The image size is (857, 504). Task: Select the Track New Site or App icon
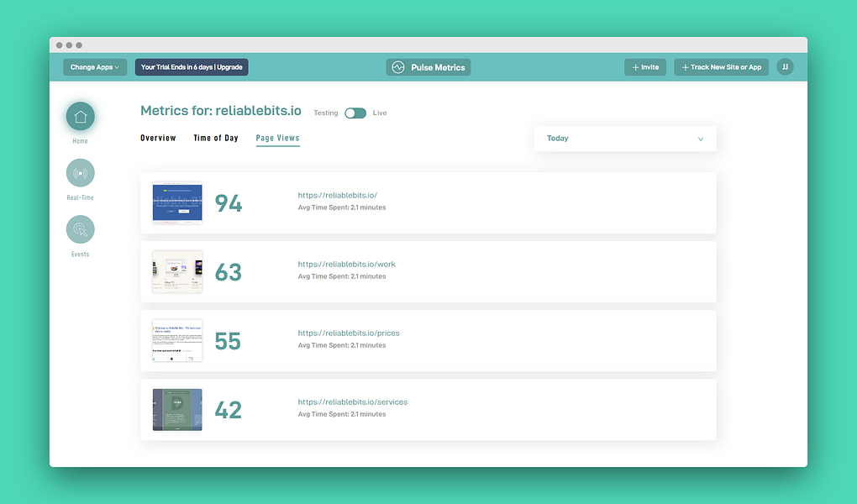pos(686,66)
